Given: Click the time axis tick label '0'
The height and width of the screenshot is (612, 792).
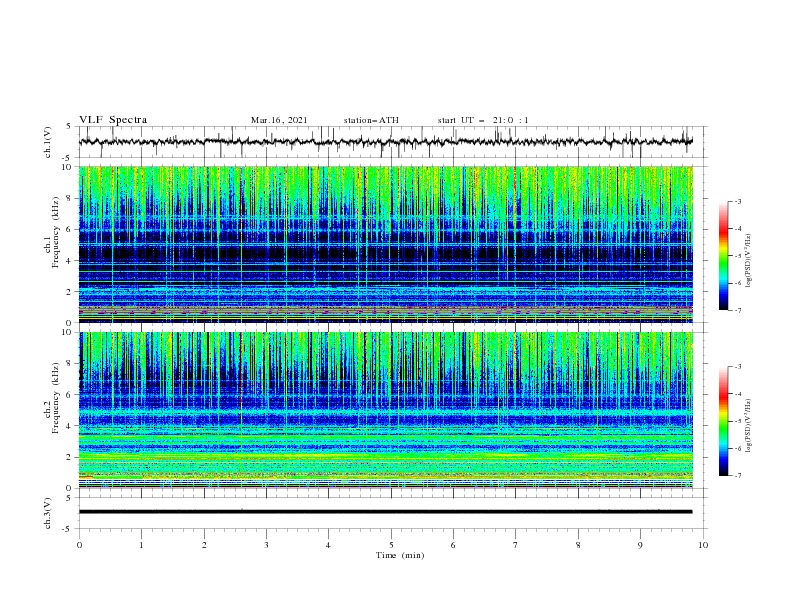Looking at the screenshot, I should (79, 545).
